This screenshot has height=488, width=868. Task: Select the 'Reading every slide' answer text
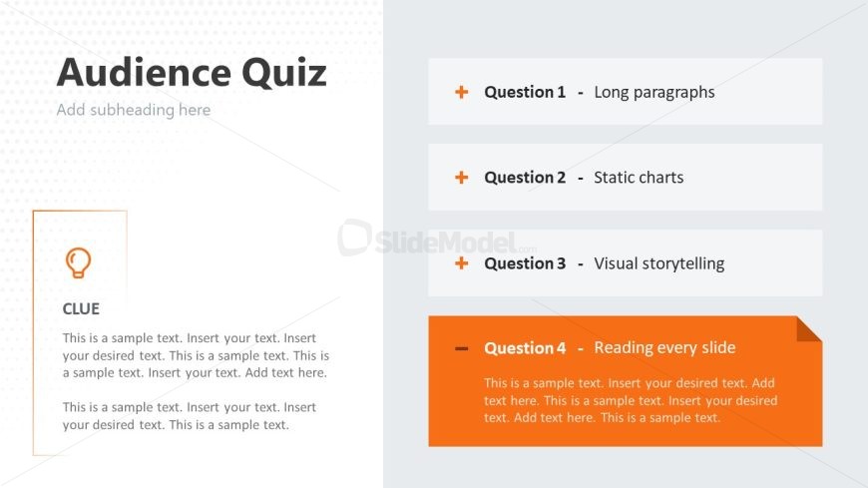(x=664, y=348)
